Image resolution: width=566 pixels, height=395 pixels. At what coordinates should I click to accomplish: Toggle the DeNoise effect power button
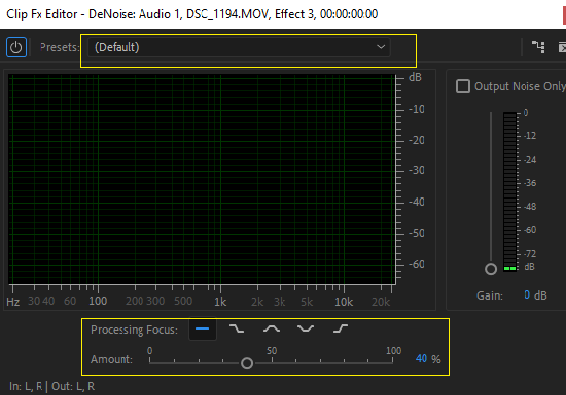coord(16,47)
